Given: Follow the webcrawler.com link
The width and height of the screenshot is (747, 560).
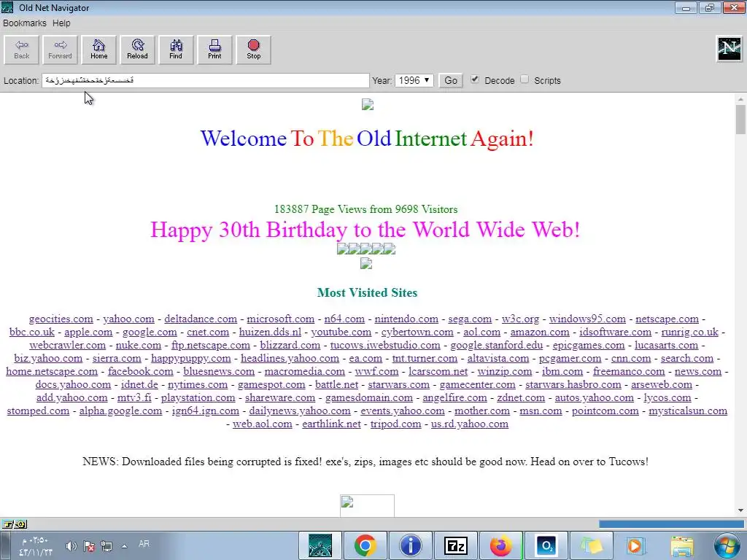Looking at the screenshot, I should click(x=68, y=345).
